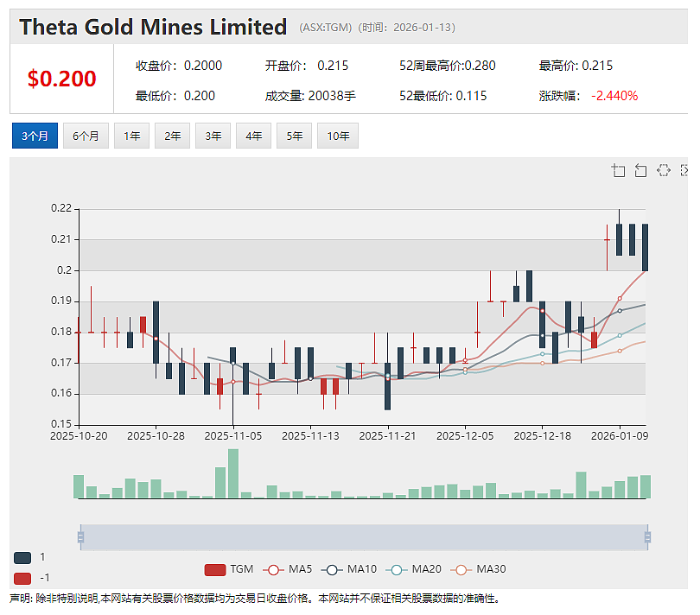Image resolution: width=700 pixels, height=615 pixels.
Task: Click the 2026-01-09 x-axis date label
Action: [619, 436]
